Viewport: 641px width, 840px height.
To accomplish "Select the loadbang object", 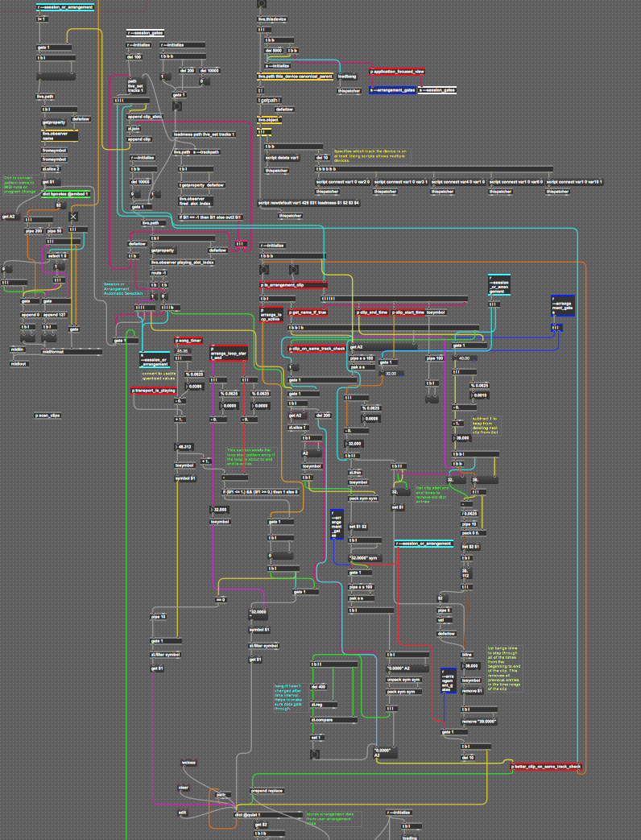I will tap(347, 77).
